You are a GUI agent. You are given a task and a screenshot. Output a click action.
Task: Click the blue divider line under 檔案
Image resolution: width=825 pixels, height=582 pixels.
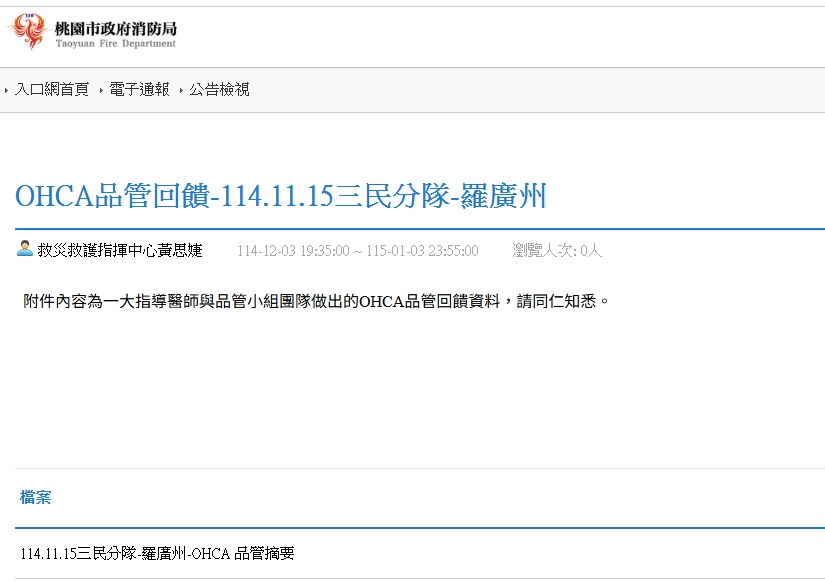point(420,527)
